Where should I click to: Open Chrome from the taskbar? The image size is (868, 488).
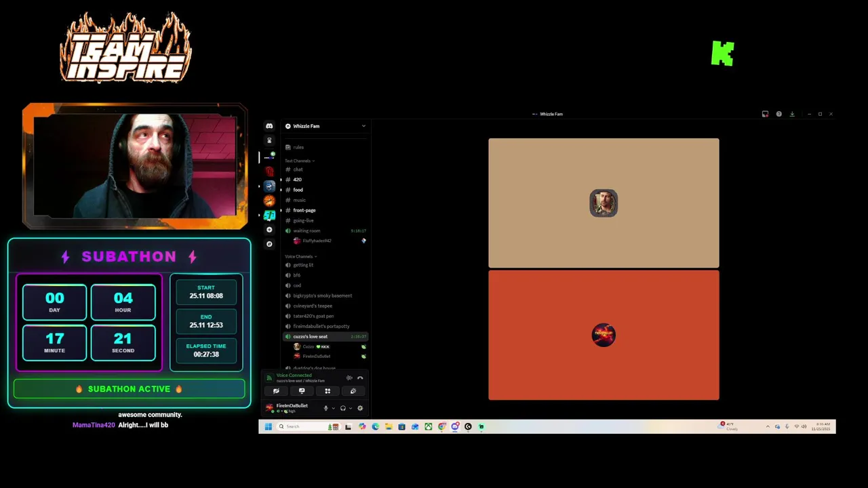coord(441,426)
